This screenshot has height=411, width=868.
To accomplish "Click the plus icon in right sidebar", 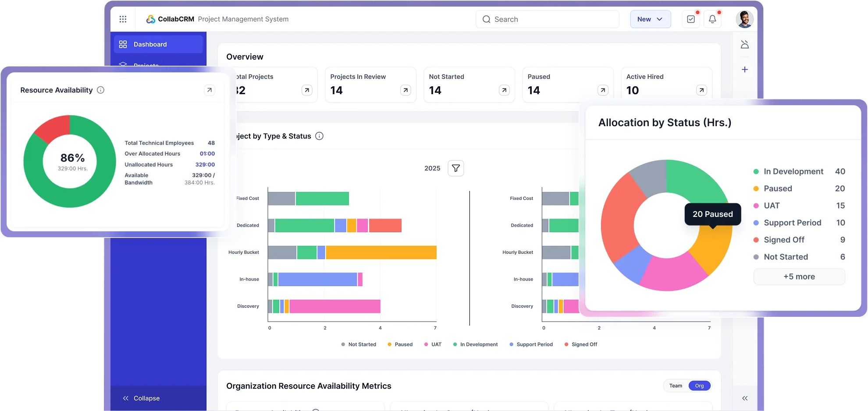I will 745,70.
